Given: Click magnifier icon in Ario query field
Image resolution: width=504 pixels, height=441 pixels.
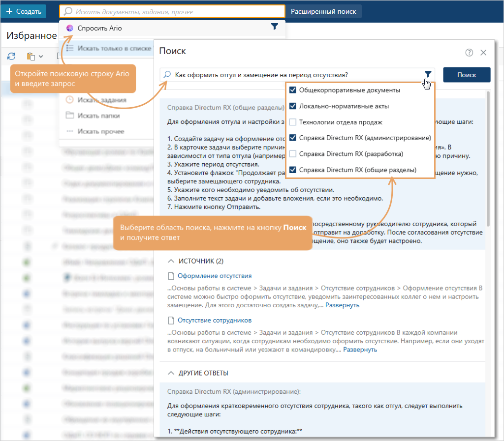Looking at the screenshot, I should pyautogui.click(x=167, y=75).
